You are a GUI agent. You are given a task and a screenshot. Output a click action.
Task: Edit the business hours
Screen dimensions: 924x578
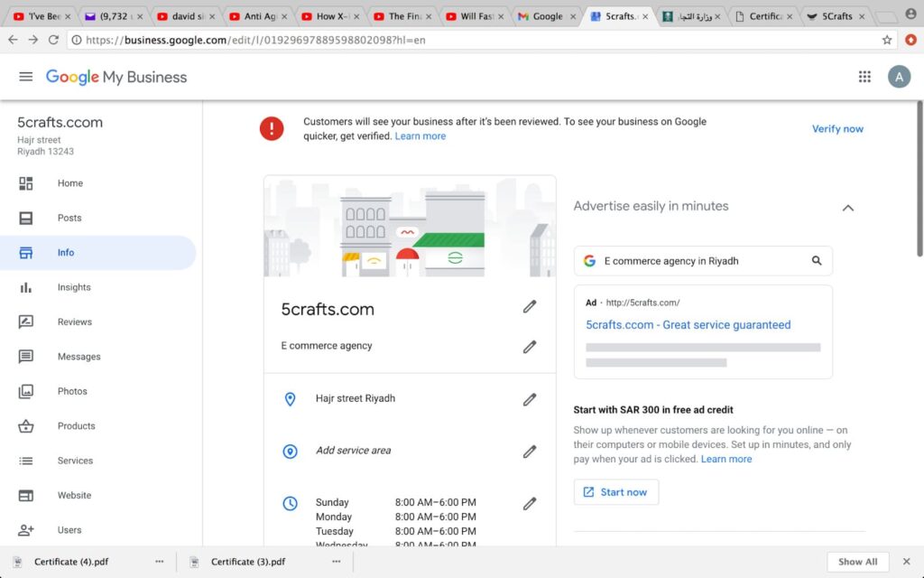tap(529, 504)
